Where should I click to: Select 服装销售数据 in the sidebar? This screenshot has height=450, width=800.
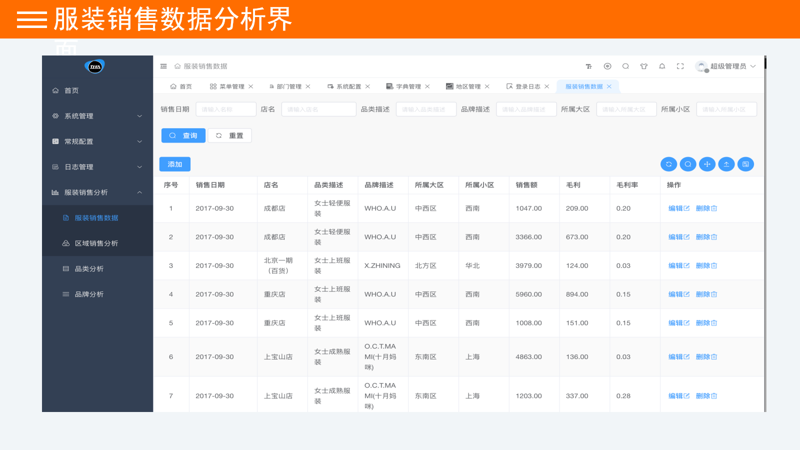pos(97,218)
